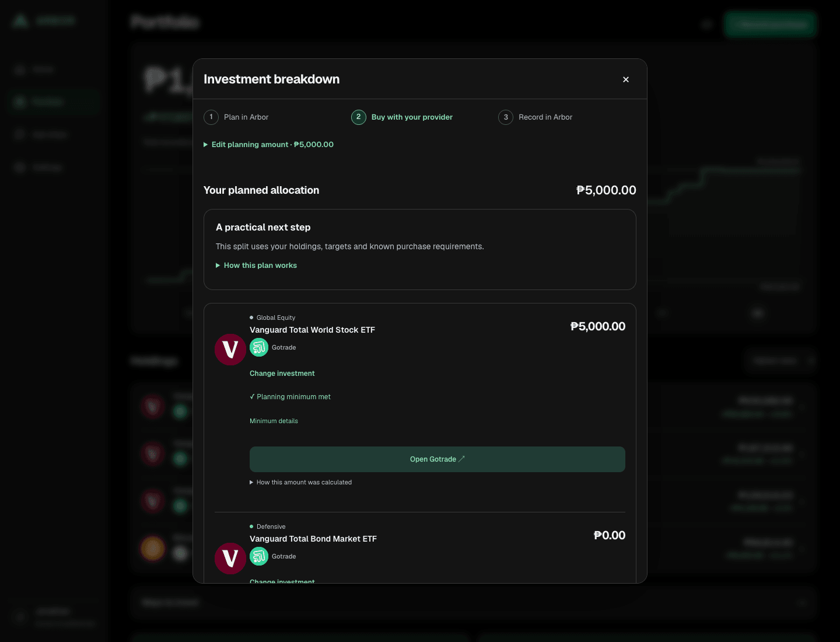Expand How this plan works
840x642 pixels.
(x=256, y=266)
